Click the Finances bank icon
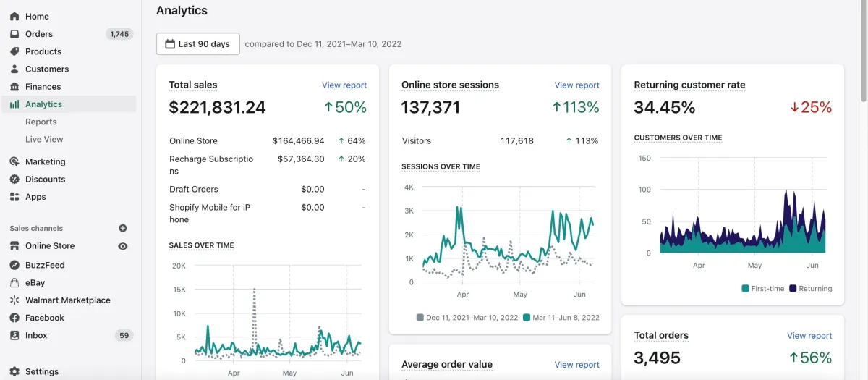The image size is (868, 380). point(14,86)
